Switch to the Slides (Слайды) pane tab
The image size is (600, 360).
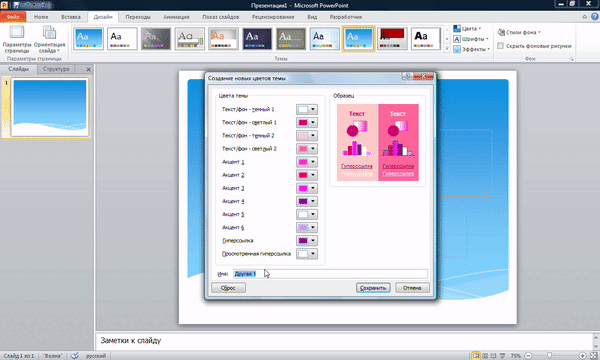coord(18,69)
